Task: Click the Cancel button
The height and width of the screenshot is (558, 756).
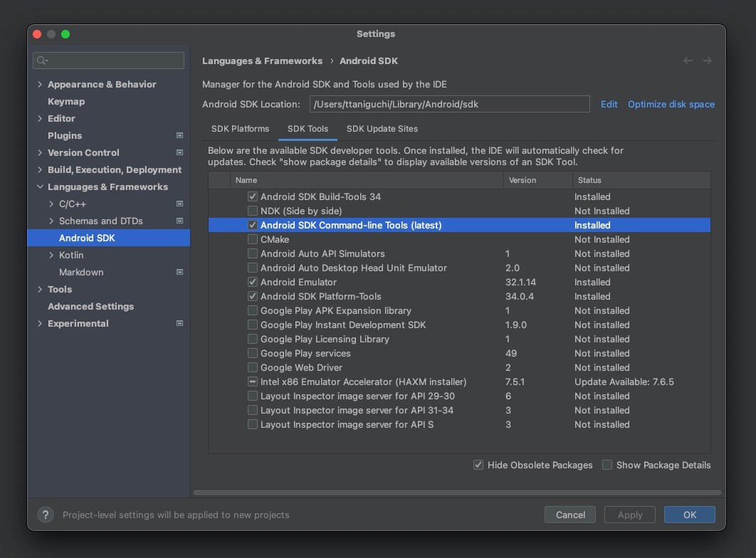Action: point(570,515)
